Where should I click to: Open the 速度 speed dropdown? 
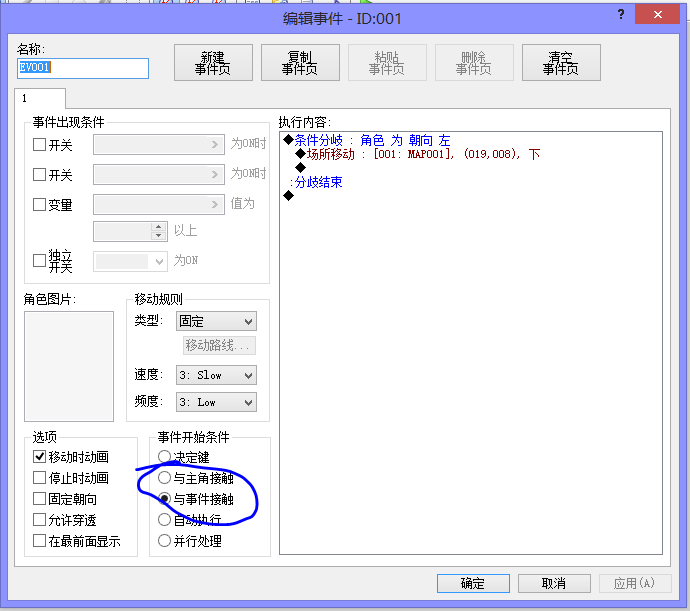point(216,375)
